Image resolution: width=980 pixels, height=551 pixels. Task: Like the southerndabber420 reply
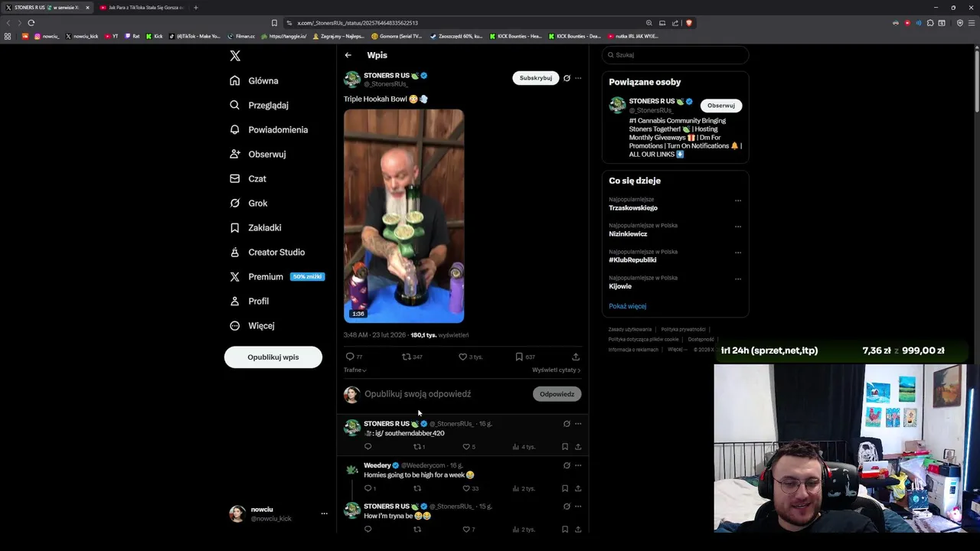coord(465,447)
